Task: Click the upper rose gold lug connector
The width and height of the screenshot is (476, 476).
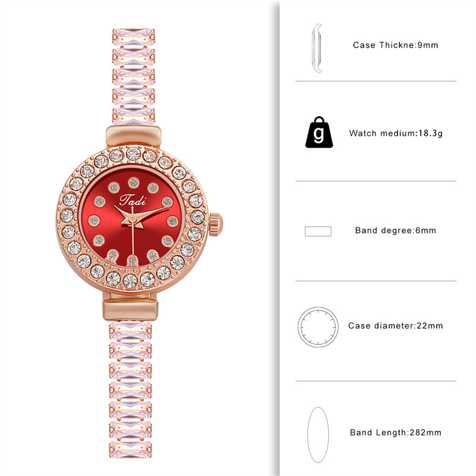Action: [x=133, y=136]
